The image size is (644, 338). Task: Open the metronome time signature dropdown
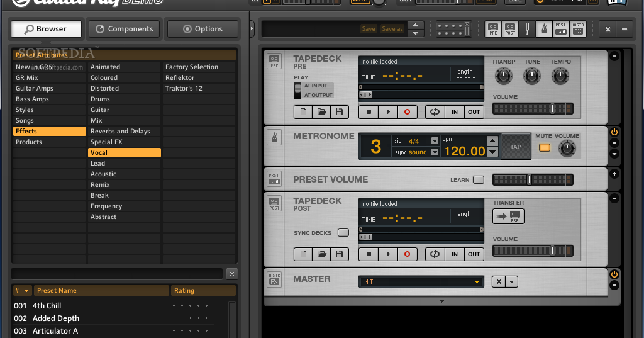point(435,141)
